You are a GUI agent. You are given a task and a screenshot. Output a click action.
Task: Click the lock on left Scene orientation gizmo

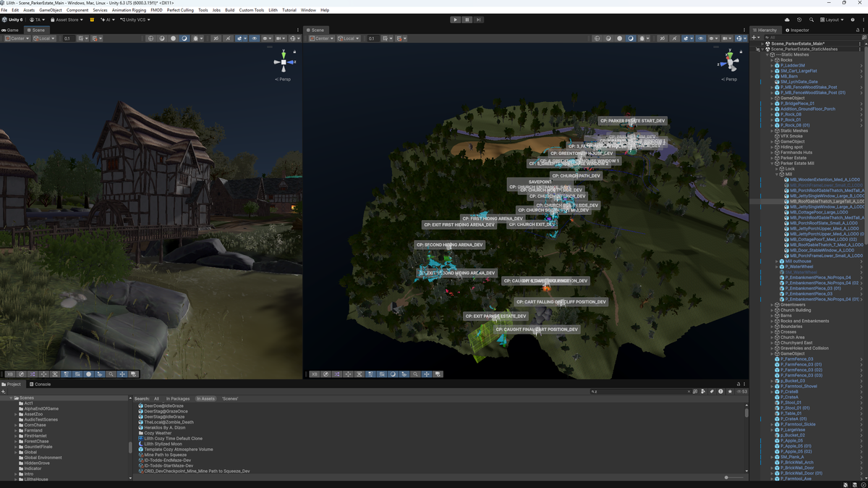[x=294, y=52]
